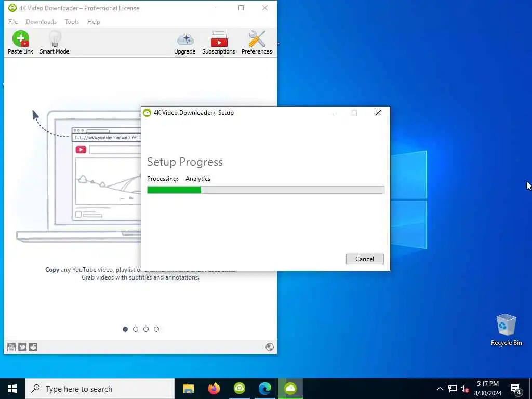Select the Recycle Bin desktop icon

pyautogui.click(x=506, y=330)
